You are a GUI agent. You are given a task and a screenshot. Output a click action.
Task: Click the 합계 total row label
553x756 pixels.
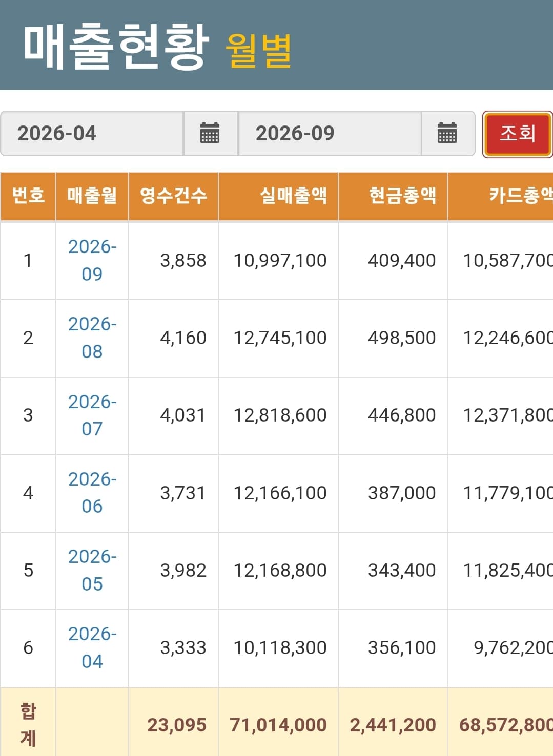pos(28,724)
